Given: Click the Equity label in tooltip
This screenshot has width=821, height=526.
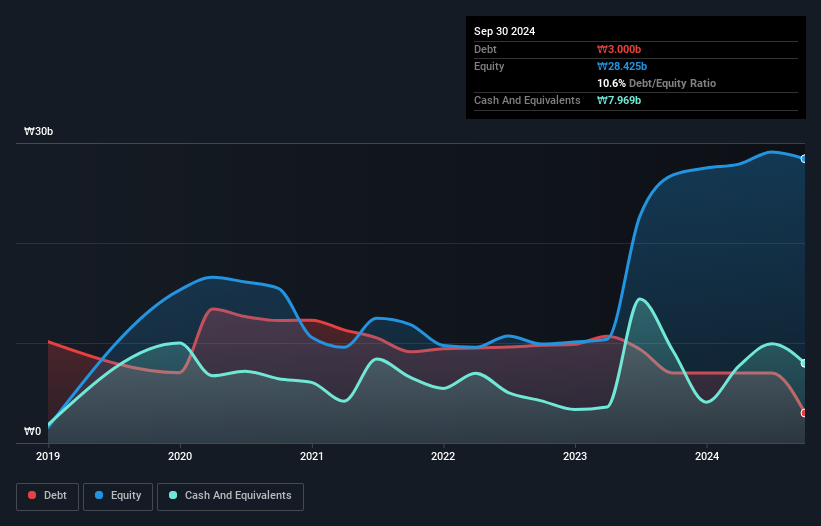Looking at the screenshot, I should tap(489, 66).
